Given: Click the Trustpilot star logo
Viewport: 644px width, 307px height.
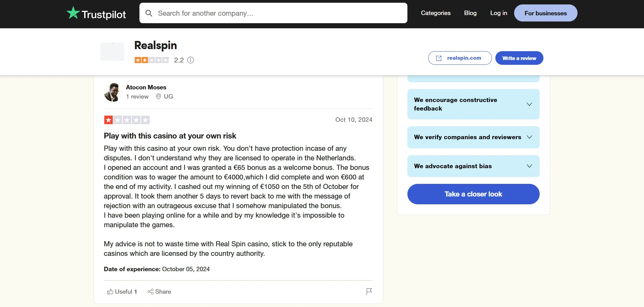Looking at the screenshot, I should (73, 13).
